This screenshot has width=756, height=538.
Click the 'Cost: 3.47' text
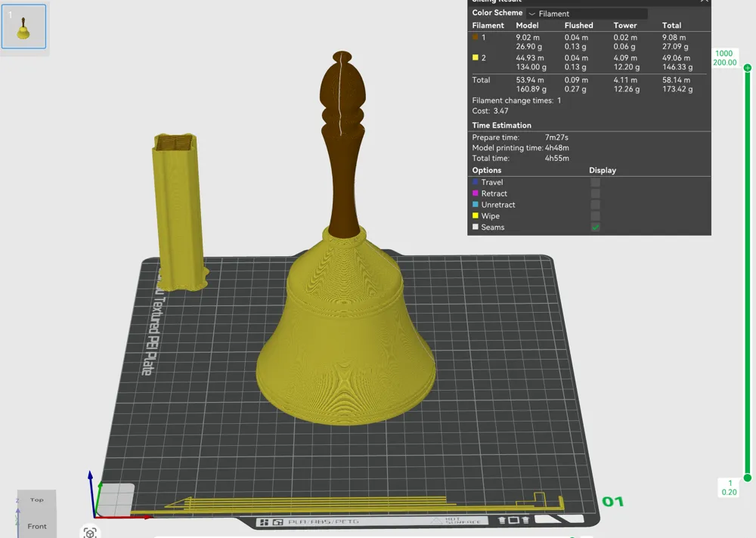click(x=490, y=110)
